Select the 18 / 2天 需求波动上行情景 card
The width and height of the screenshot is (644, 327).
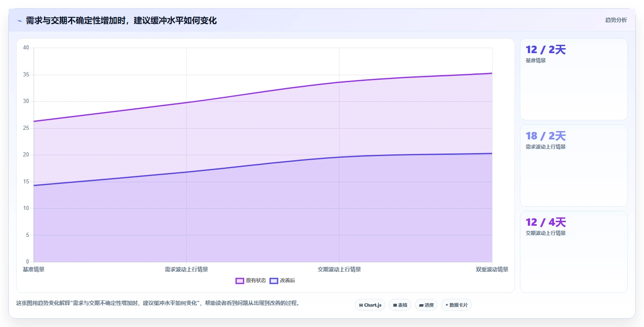[x=573, y=166]
